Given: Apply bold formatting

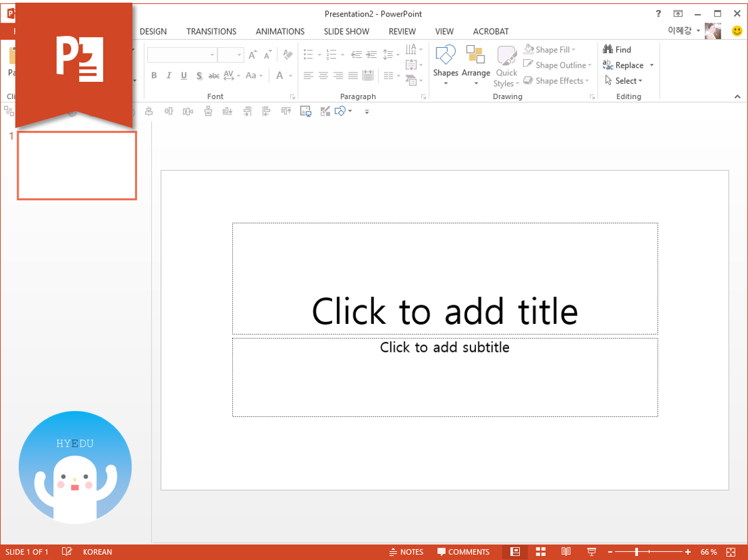Looking at the screenshot, I should (154, 76).
